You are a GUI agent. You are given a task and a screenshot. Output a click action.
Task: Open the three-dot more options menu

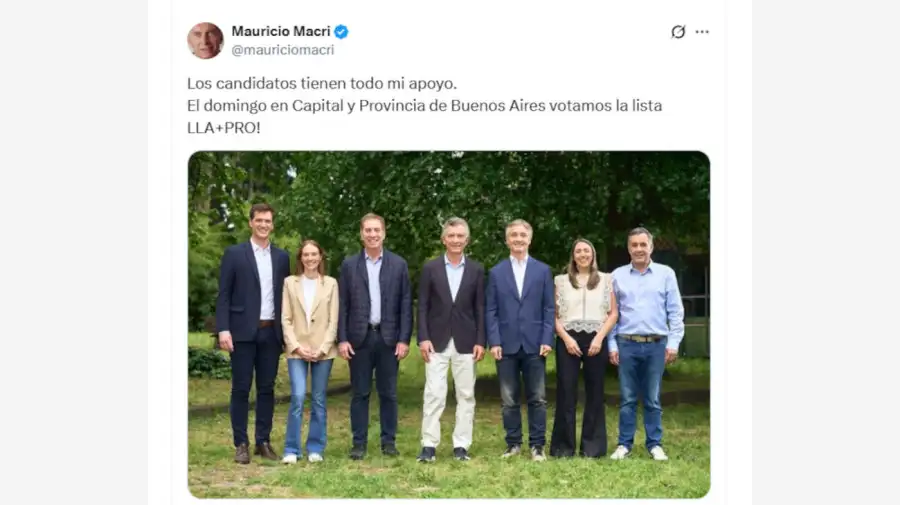702,32
